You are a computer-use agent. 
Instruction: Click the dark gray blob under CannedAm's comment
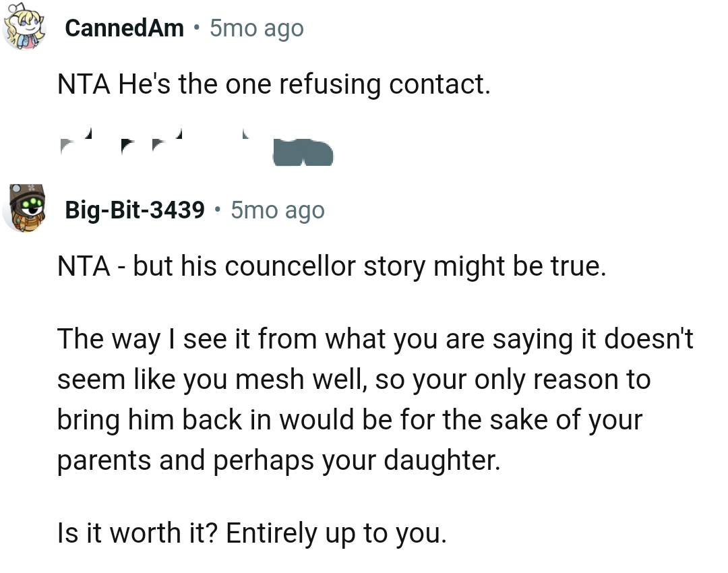303,152
